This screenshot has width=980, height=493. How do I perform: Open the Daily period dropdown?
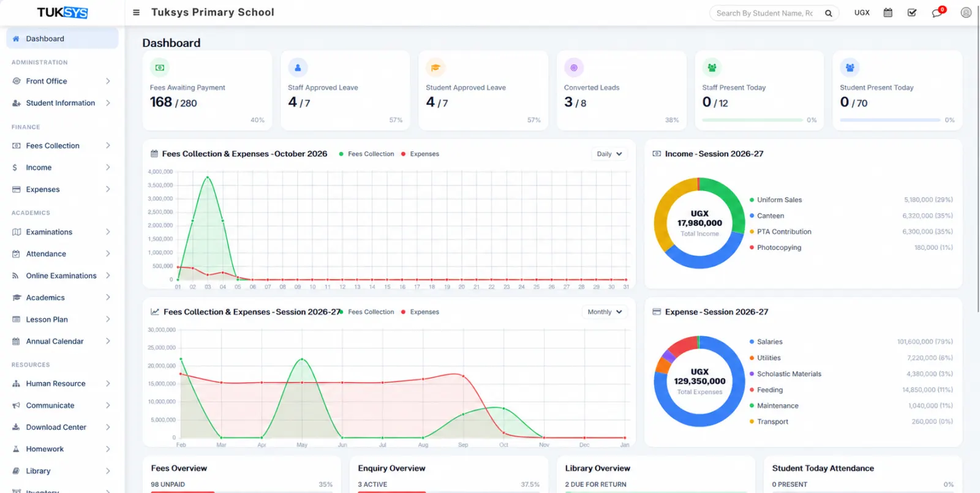point(609,154)
